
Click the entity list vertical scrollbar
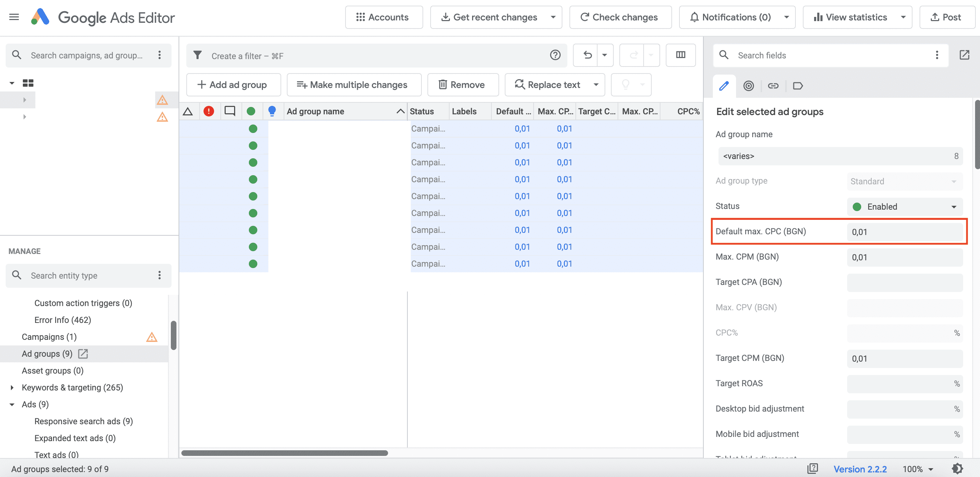coord(174,335)
